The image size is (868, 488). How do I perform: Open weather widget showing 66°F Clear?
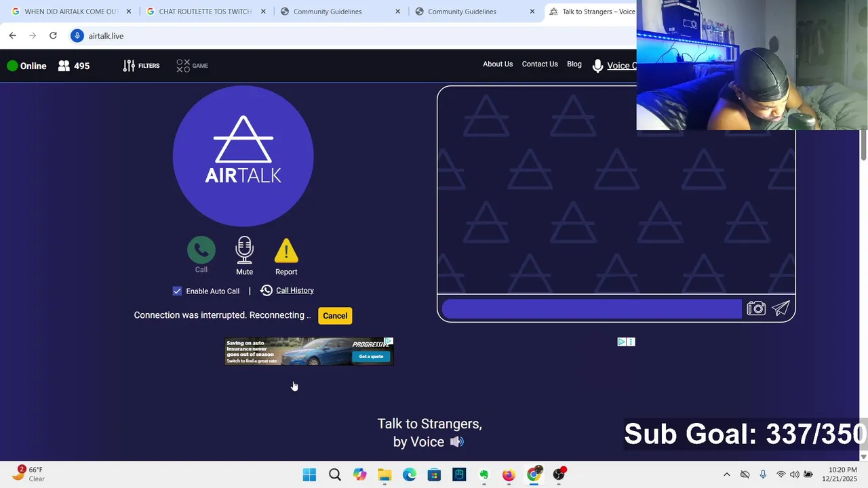coord(28,474)
